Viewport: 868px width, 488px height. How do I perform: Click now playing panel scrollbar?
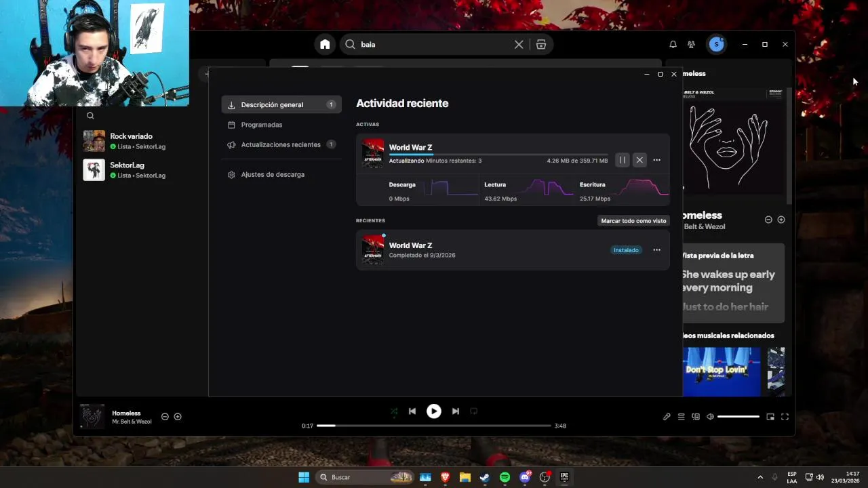(789, 146)
